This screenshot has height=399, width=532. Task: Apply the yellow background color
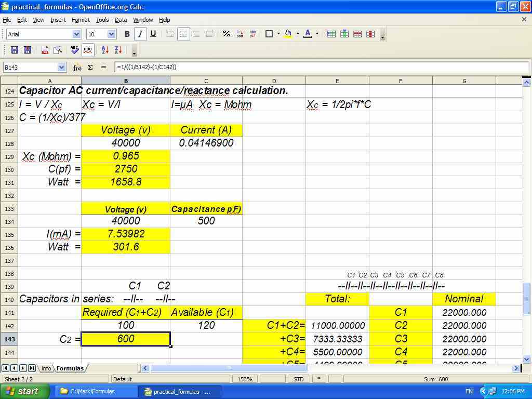click(288, 34)
